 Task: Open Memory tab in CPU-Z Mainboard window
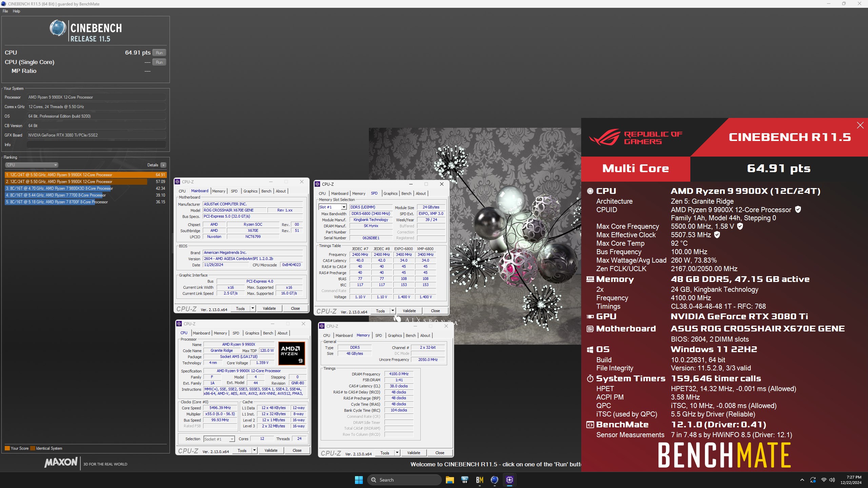(219, 191)
